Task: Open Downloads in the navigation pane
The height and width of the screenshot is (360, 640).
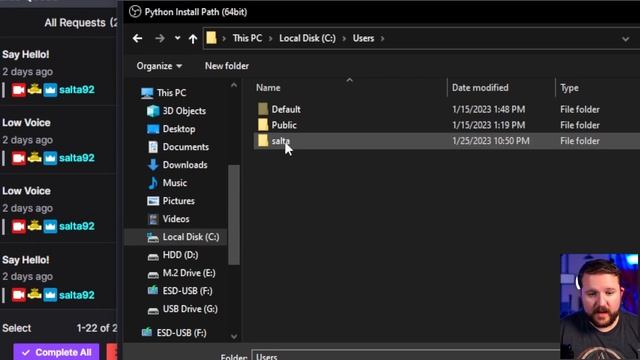Action: [x=185, y=165]
